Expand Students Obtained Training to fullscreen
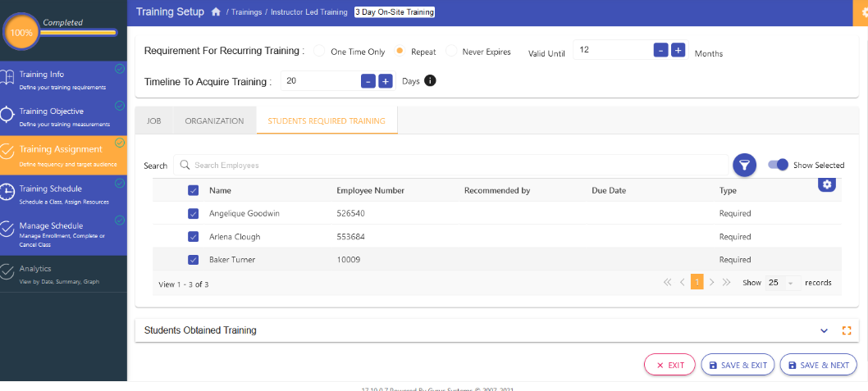 point(846,330)
